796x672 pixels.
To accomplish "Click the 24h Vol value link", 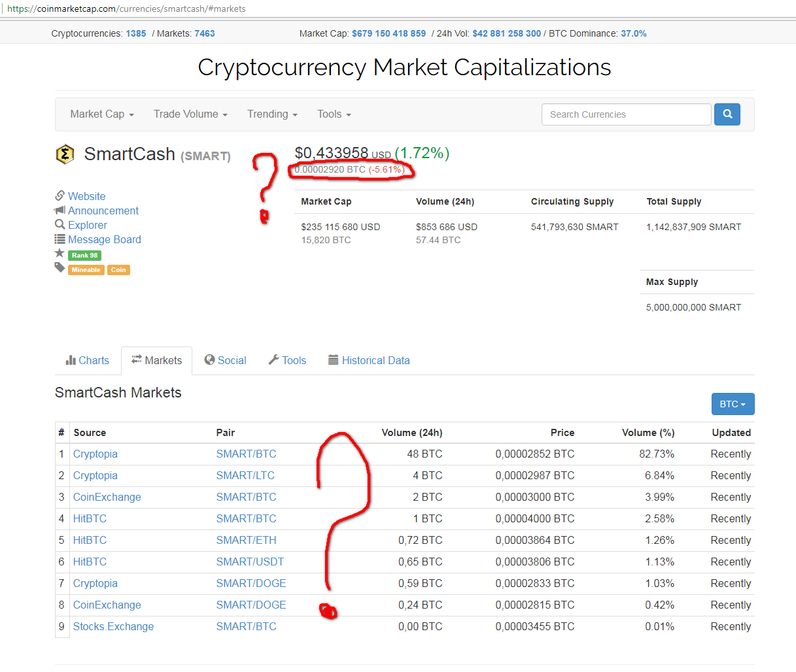I will point(507,33).
